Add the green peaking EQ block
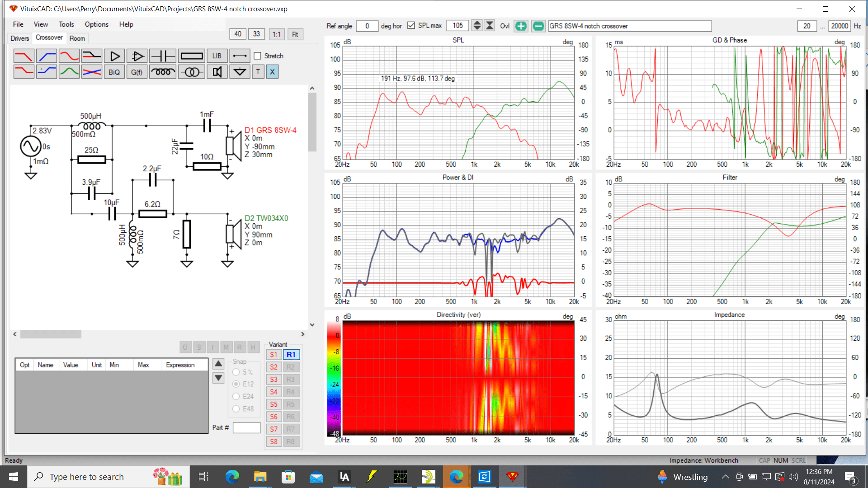Viewport: 868px width, 488px height. click(69, 72)
